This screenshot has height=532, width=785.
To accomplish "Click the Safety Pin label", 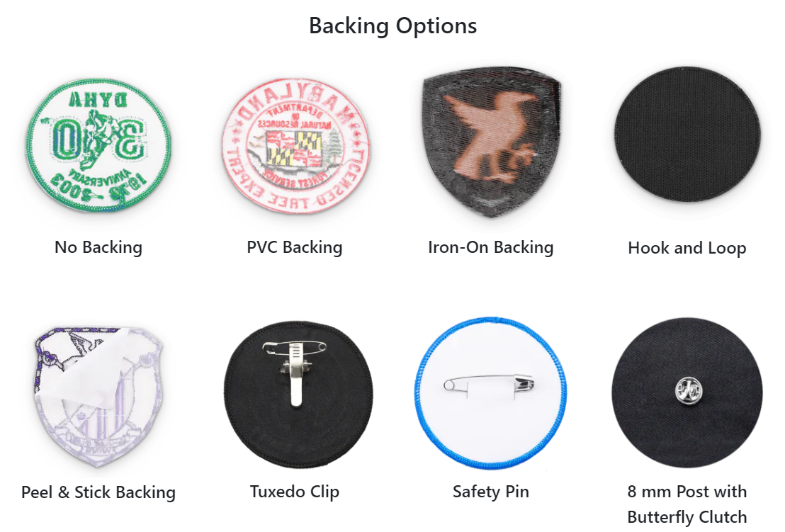I will [490, 492].
